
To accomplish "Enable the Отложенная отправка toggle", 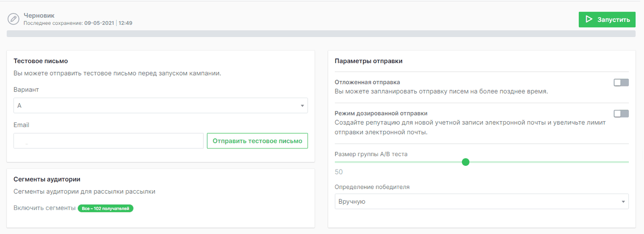I will (621, 82).
